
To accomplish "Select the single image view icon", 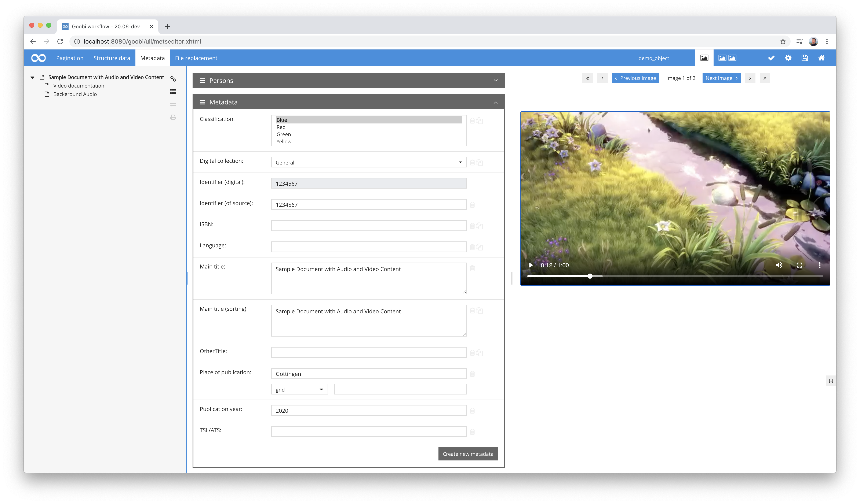I will click(x=704, y=58).
